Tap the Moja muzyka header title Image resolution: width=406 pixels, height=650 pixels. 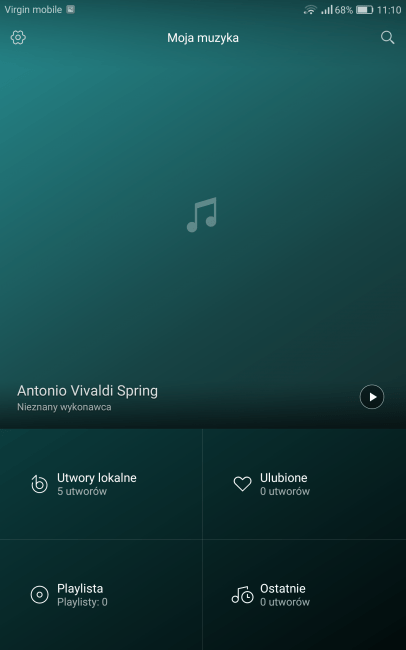tap(203, 38)
